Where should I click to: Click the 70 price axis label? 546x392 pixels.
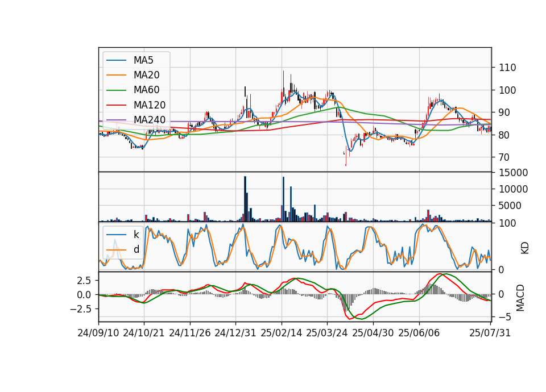(504, 157)
